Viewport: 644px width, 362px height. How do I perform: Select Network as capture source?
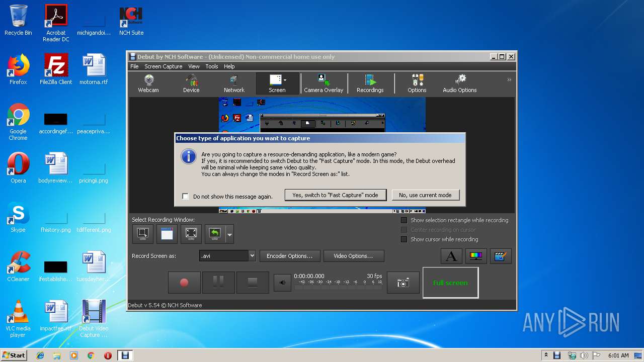pyautogui.click(x=234, y=83)
